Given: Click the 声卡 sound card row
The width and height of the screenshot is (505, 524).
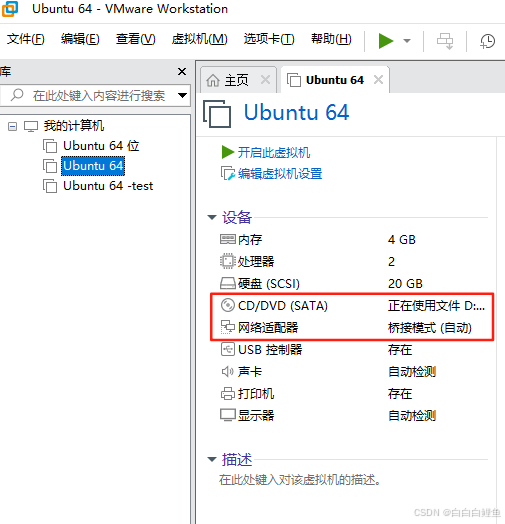Looking at the screenshot, I should (353, 372).
